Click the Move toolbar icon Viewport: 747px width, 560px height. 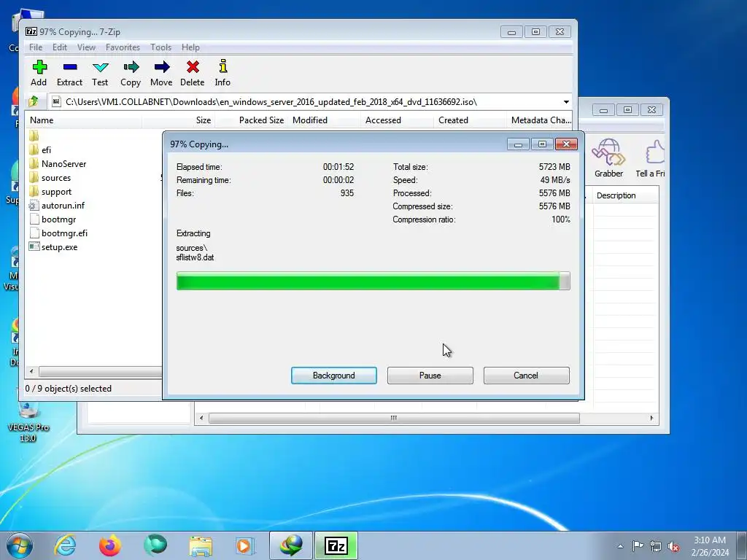(161, 73)
